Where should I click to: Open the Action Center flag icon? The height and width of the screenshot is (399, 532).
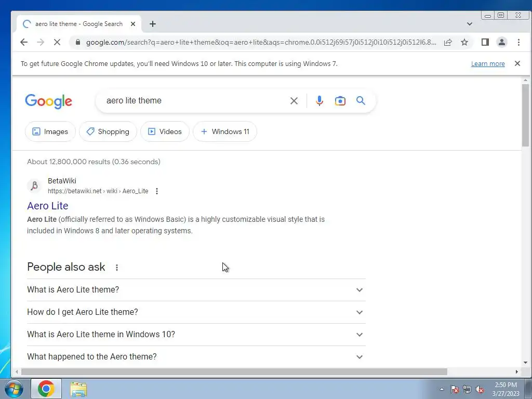[x=455, y=389]
